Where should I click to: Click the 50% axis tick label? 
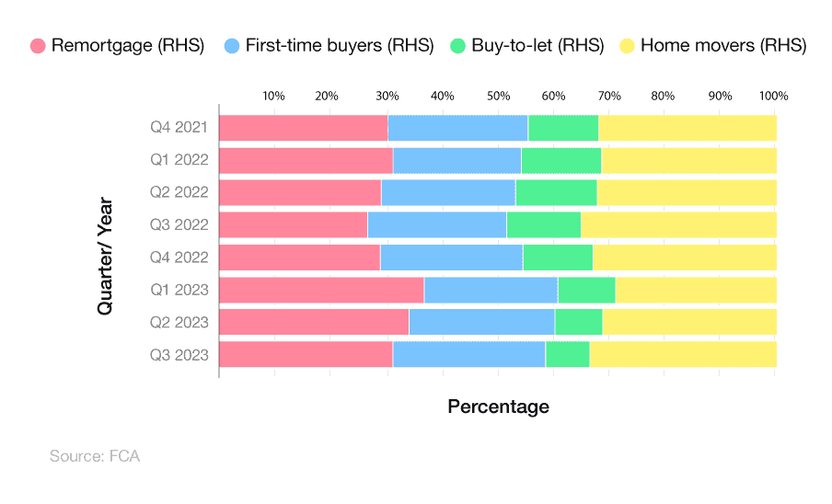pyautogui.click(x=498, y=96)
